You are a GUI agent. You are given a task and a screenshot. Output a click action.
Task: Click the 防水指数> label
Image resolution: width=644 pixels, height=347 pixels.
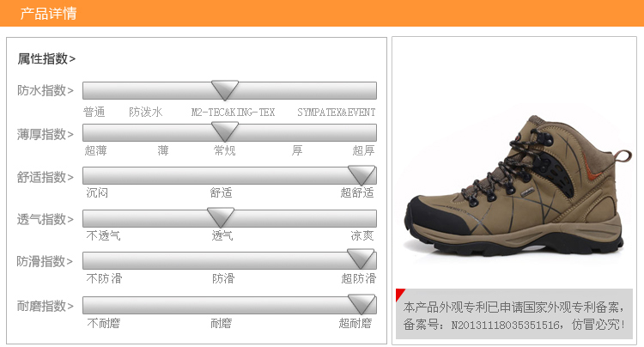coord(46,90)
